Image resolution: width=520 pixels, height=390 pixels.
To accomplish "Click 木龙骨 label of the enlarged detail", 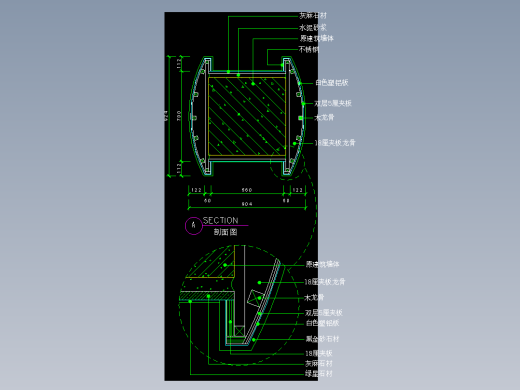I will 314,297.
